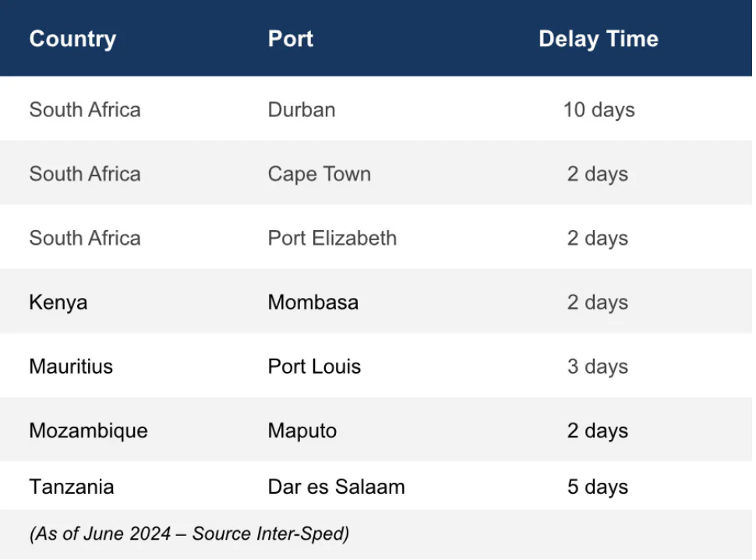The height and width of the screenshot is (560, 756).
Task: Click the Dar es Salaam cell
Action: point(336,487)
